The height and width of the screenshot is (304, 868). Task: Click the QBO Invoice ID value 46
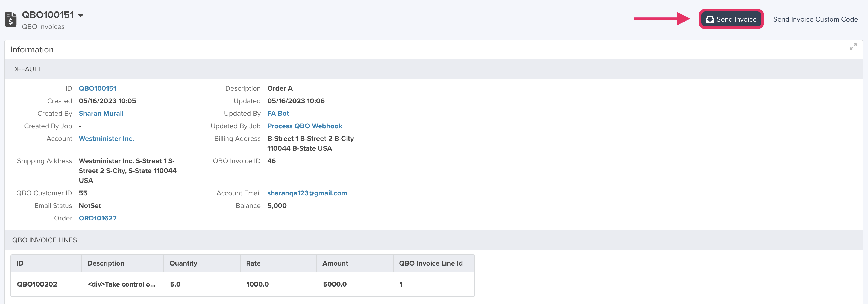272,161
